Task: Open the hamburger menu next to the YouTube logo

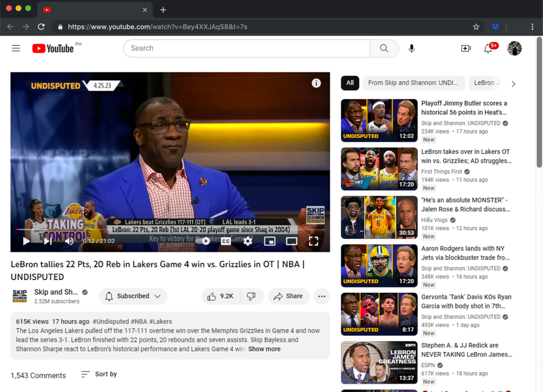Action: click(16, 48)
